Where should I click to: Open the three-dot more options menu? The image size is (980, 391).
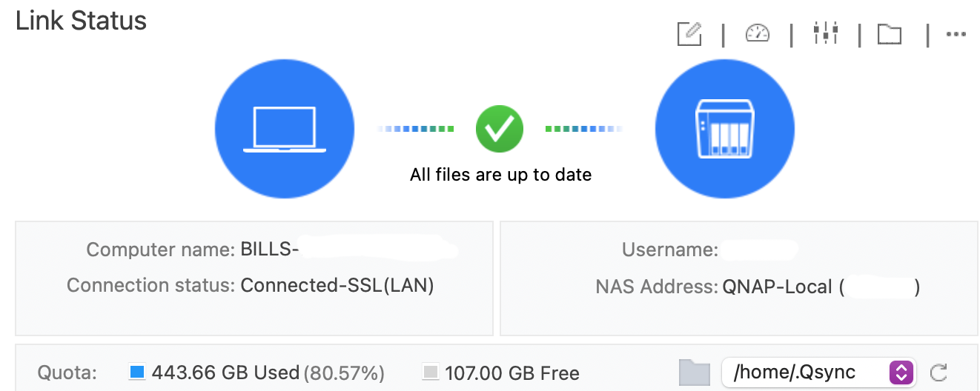pos(956,34)
